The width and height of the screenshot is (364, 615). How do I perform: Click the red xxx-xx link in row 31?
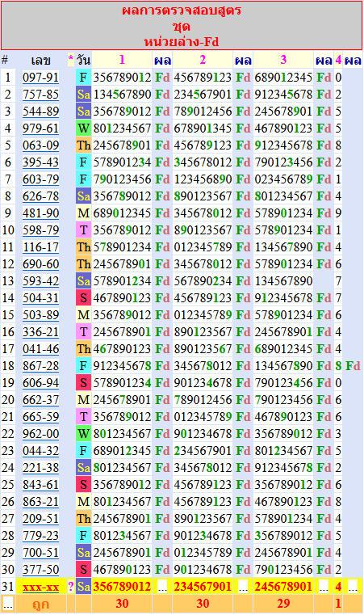tap(40, 587)
